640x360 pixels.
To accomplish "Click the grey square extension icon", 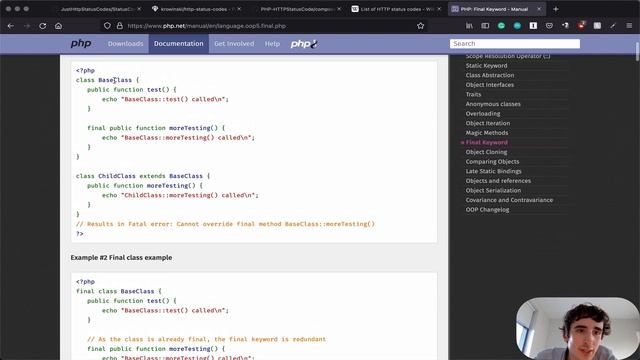I will click(x=597, y=26).
